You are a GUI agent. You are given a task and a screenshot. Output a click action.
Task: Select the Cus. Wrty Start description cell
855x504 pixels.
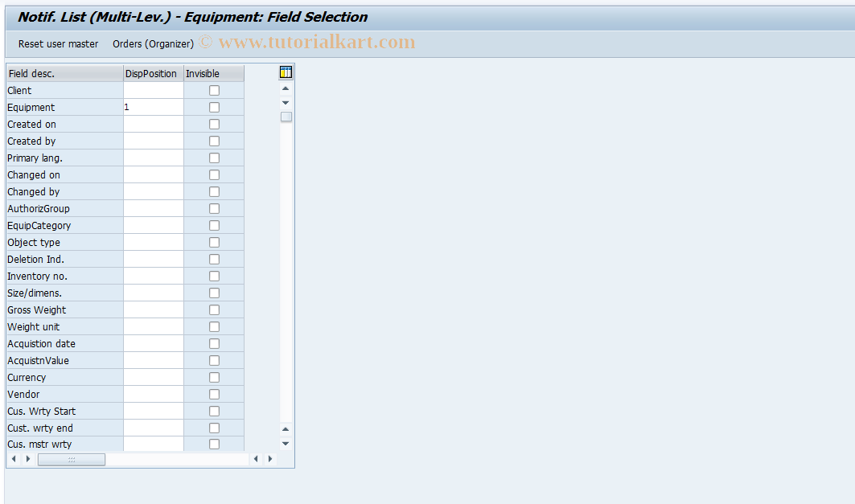click(x=65, y=412)
